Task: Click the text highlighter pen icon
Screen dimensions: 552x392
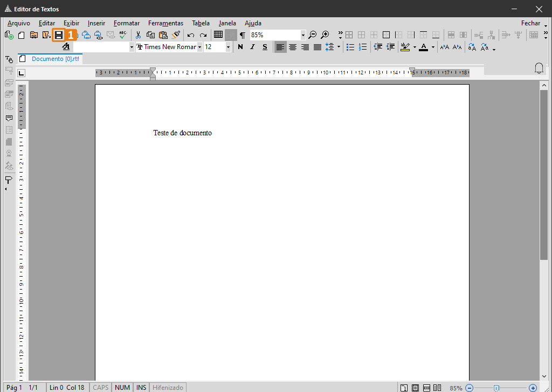Action: (x=405, y=47)
